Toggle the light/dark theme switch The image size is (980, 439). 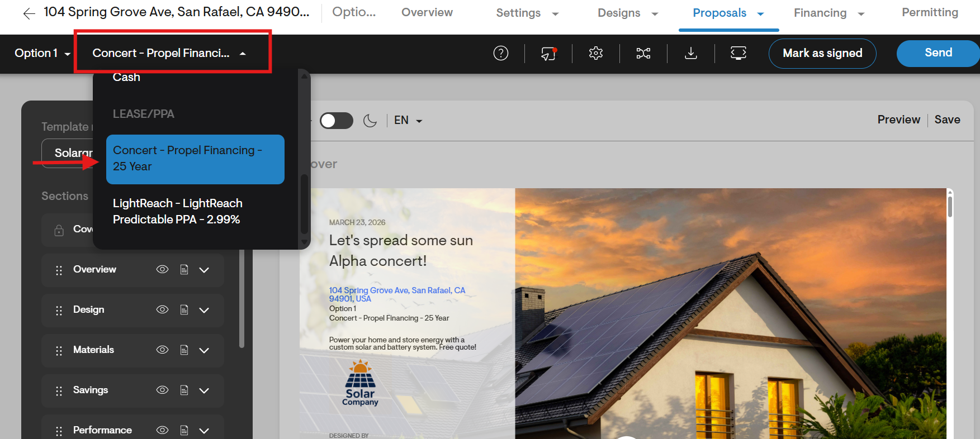pos(337,121)
